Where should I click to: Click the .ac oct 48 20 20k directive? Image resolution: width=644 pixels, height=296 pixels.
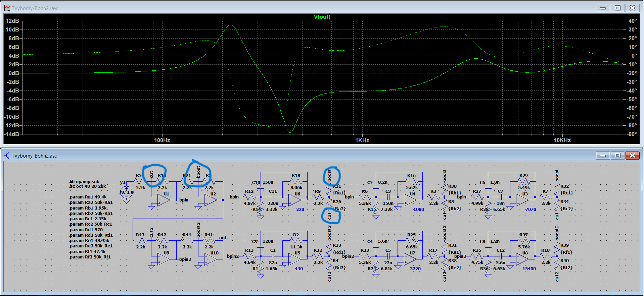click(87, 186)
